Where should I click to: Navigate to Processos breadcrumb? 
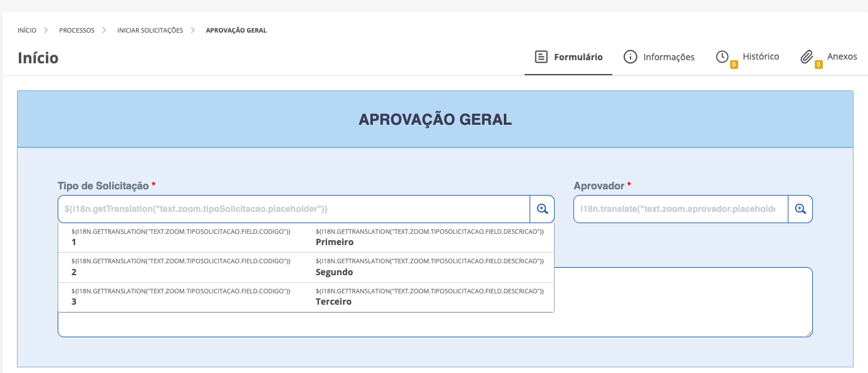[76, 30]
